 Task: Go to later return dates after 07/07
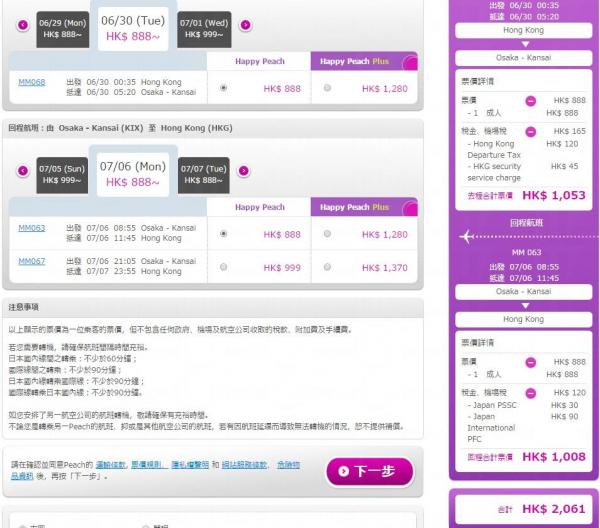tap(244, 171)
